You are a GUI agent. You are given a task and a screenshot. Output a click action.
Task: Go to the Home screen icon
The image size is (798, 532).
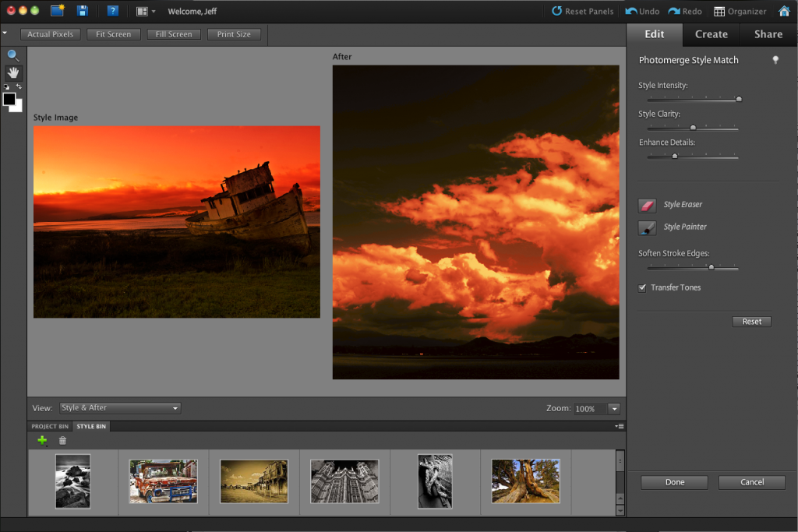[x=784, y=11]
